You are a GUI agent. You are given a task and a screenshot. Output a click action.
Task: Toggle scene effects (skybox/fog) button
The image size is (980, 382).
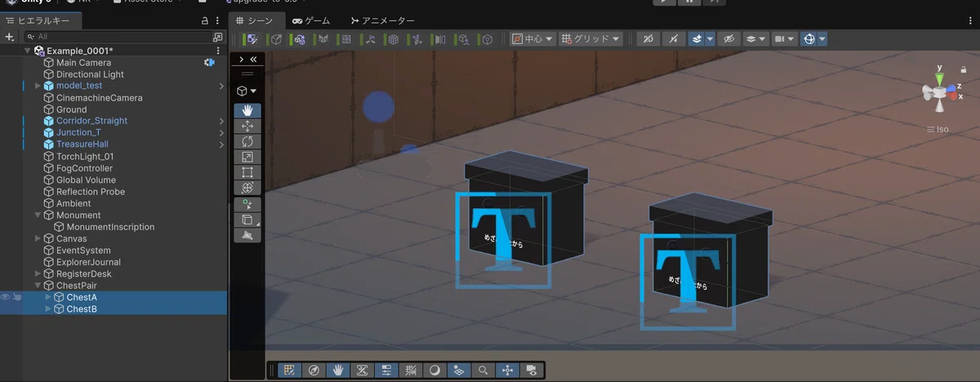click(697, 38)
